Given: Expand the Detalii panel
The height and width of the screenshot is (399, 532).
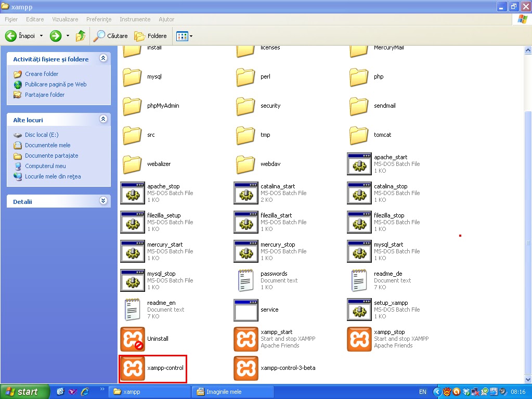Looking at the screenshot, I should point(103,200).
